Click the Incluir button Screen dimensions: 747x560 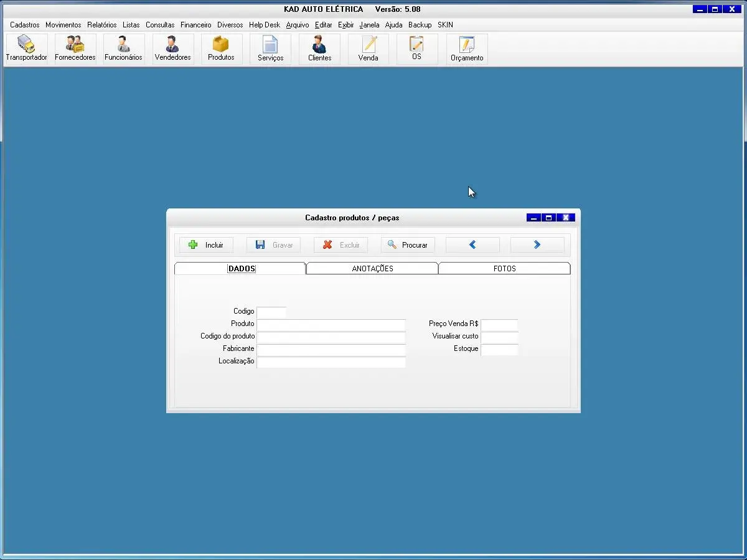[206, 245]
